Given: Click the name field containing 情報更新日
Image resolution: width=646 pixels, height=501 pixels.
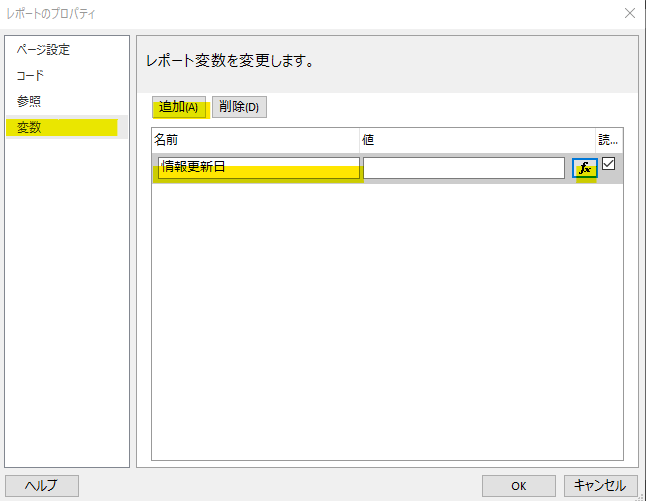Looking at the screenshot, I should [x=258, y=168].
